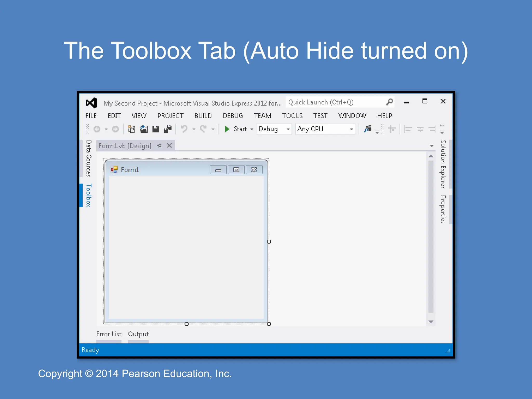This screenshot has height=399, width=532.
Task: Open the TEAM menu
Action: point(262,116)
